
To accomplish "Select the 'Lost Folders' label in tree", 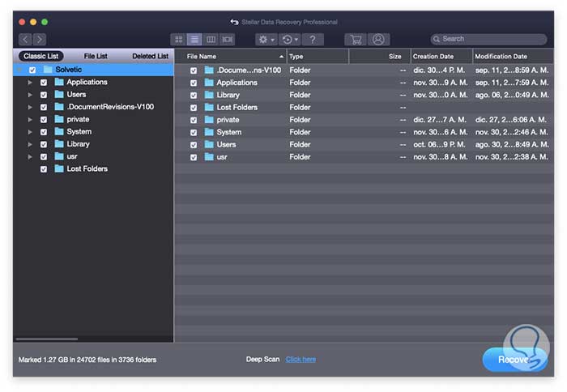I will 87,169.
